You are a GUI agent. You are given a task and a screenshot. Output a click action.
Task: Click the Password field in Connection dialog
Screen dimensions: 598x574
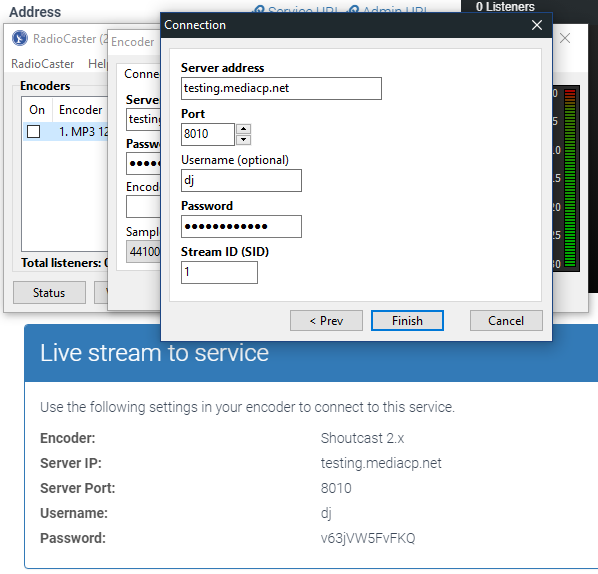241,227
